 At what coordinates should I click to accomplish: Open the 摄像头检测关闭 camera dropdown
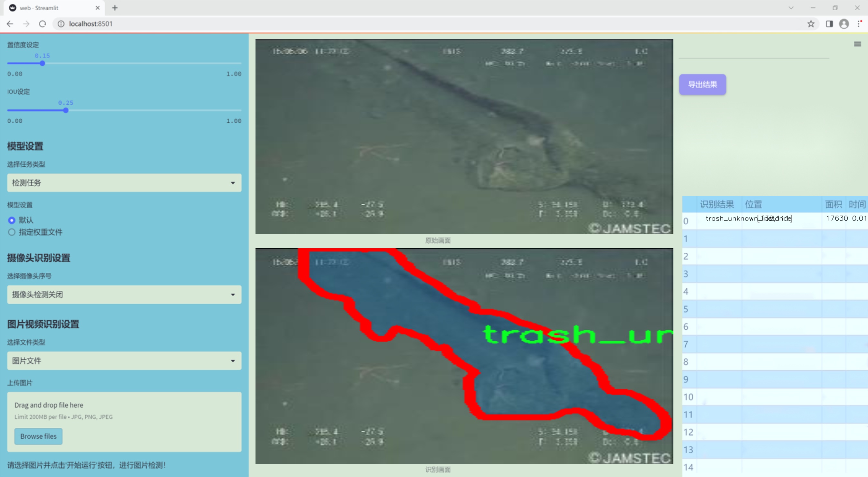pos(124,294)
